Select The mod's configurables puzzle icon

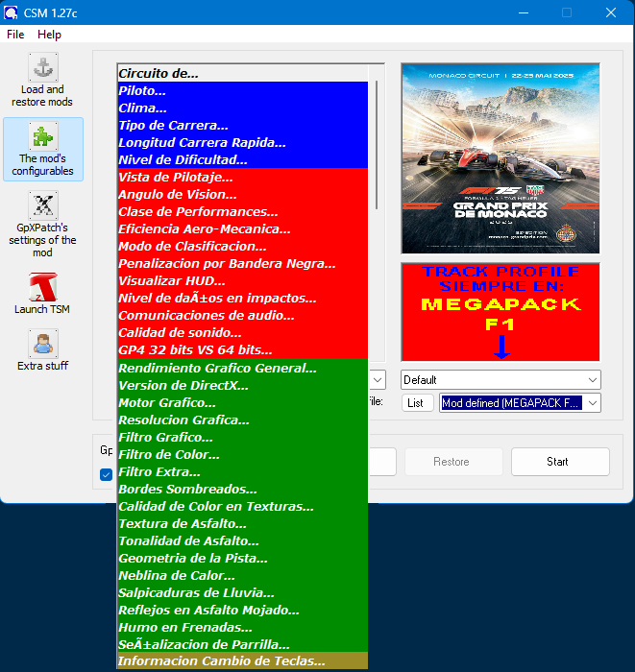(43, 136)
